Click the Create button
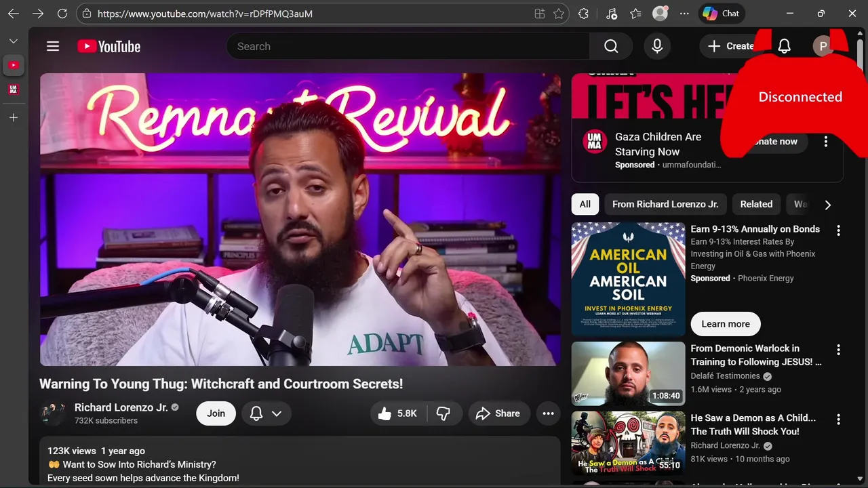Image resolution: width=868 pixels, height=488 pixels. (x=730, y=46)
